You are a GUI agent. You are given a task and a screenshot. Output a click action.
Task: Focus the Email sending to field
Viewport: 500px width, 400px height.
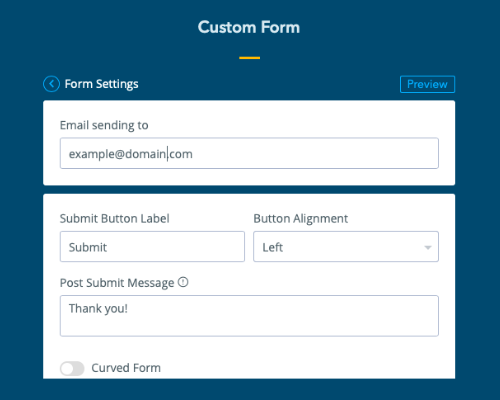point(249,153)
